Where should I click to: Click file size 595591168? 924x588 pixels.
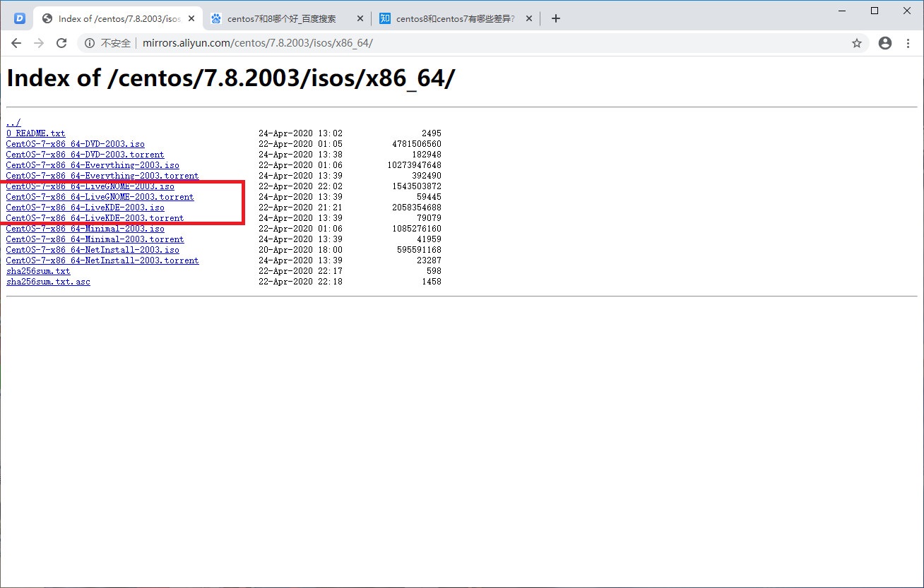420,250
